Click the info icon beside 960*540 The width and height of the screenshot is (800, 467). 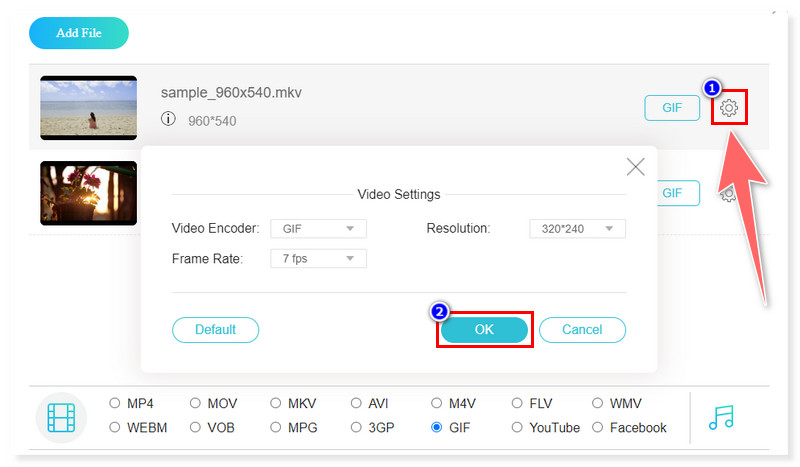pos(168,120)
